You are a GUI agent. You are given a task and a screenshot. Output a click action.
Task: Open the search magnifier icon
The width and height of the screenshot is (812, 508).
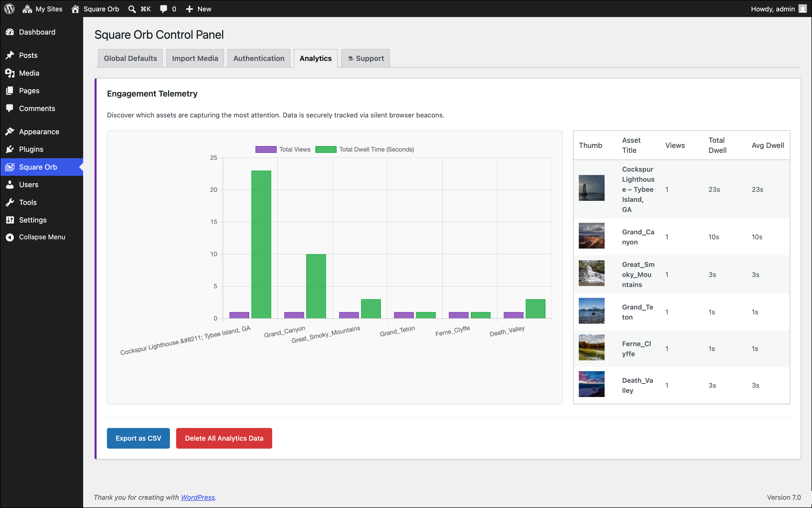[x=132, y=9]
